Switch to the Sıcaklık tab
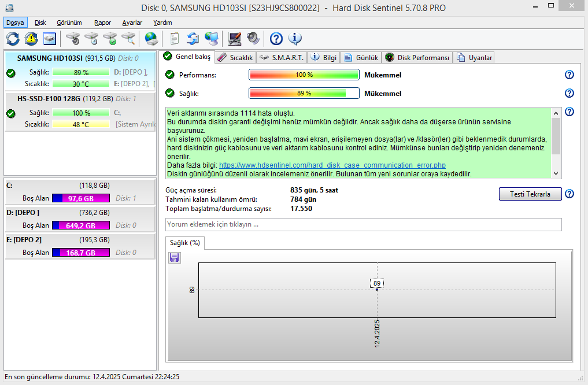Screen dimensions: 588x385 [x=235, y=57]
